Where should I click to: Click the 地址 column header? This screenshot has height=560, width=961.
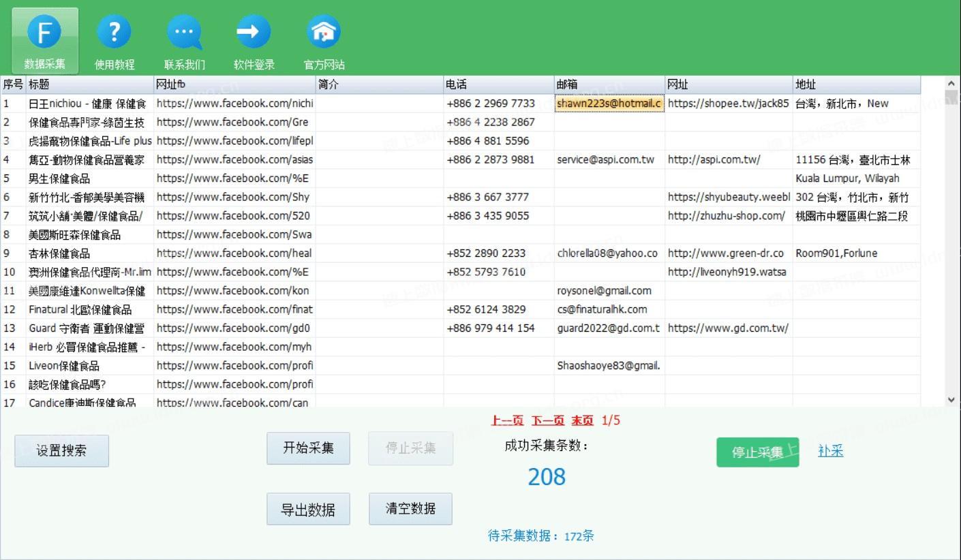857,84
